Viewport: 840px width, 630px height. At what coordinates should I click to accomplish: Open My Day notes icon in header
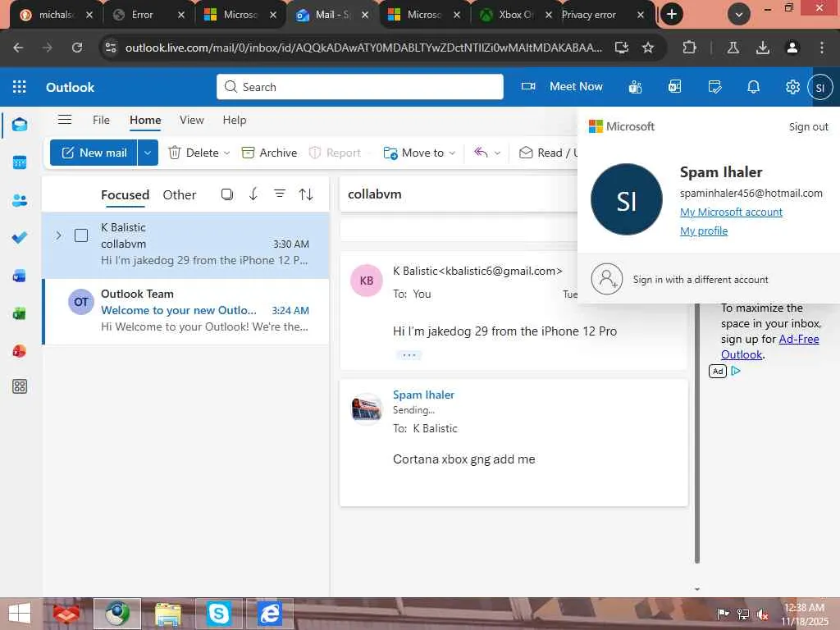tap(714, 87)
